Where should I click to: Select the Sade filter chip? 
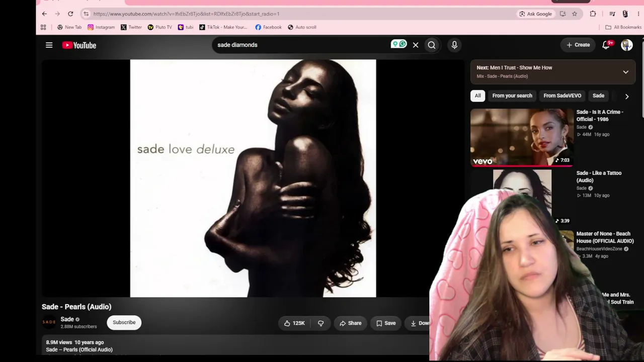(x=598, y=96)
